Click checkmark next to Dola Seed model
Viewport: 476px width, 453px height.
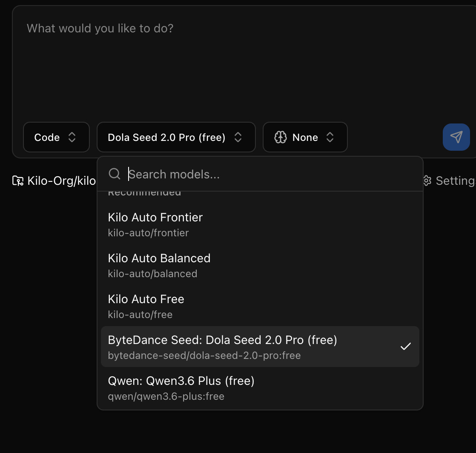click(x=405, y=347)
